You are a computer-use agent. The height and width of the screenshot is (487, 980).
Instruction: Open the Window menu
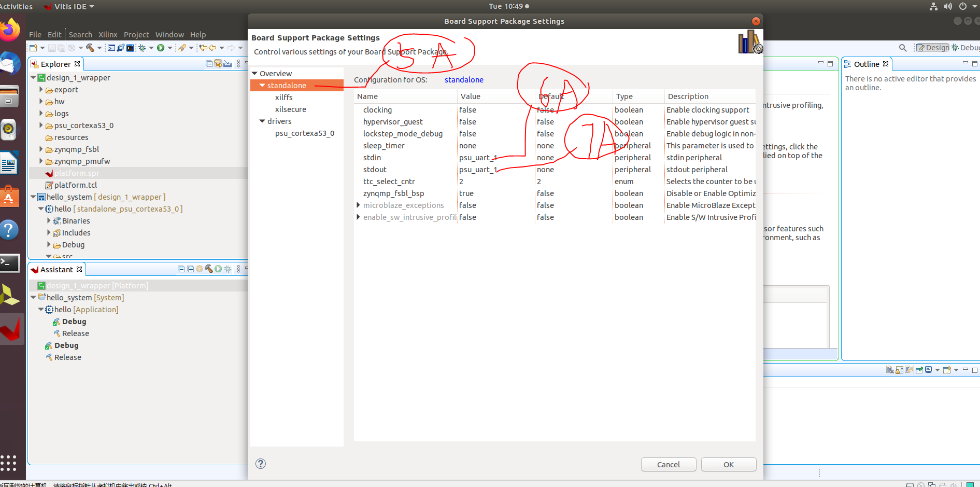(169, 35)
